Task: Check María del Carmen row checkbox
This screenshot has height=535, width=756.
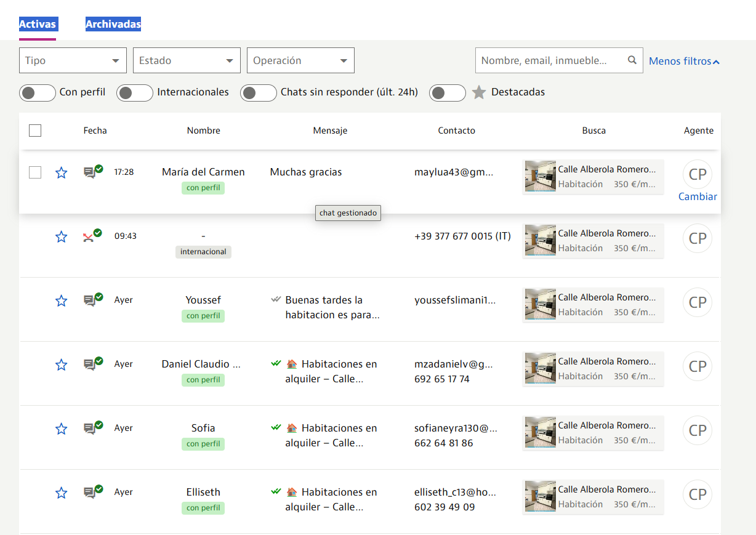Action: point(35,172)
